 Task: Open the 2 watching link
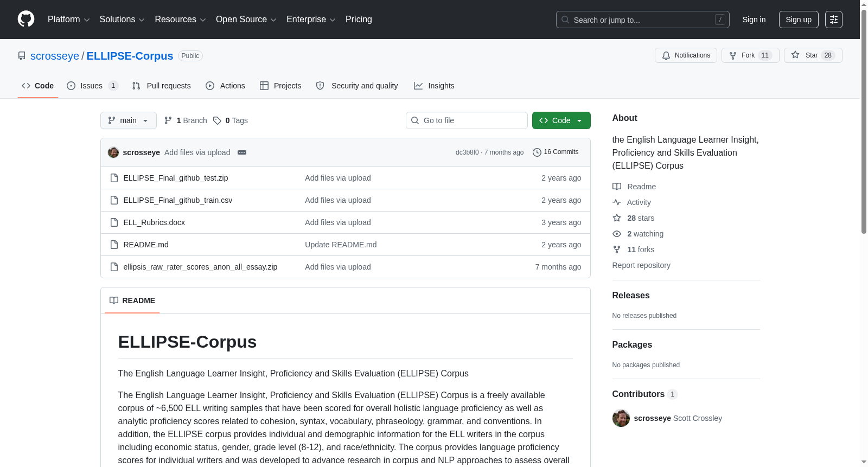pos(638,234)
